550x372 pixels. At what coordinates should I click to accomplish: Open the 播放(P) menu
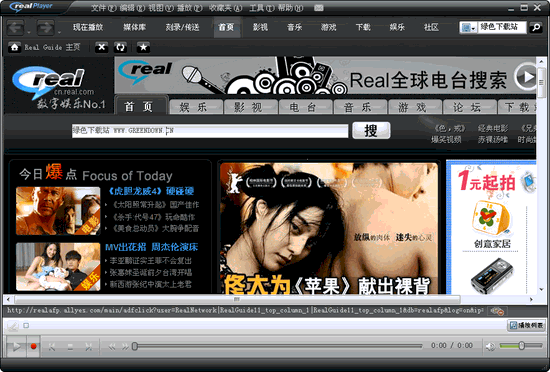tap(189, 8)
